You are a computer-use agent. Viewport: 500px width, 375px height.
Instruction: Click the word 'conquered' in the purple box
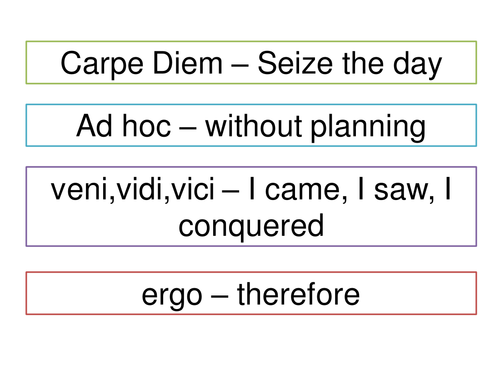251,227
